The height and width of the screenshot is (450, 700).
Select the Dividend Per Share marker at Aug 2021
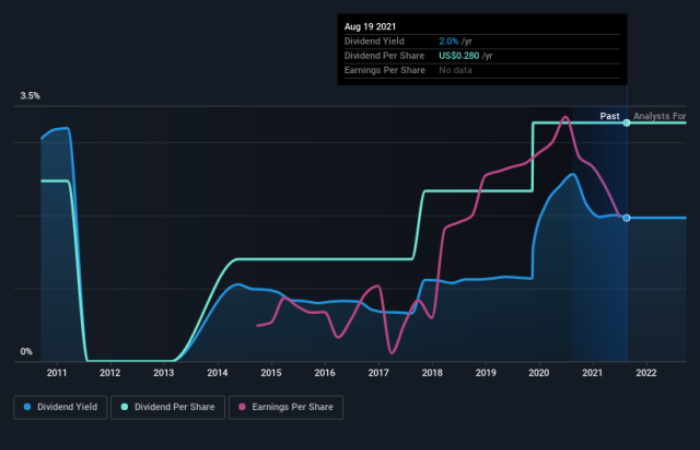(627, 123)
